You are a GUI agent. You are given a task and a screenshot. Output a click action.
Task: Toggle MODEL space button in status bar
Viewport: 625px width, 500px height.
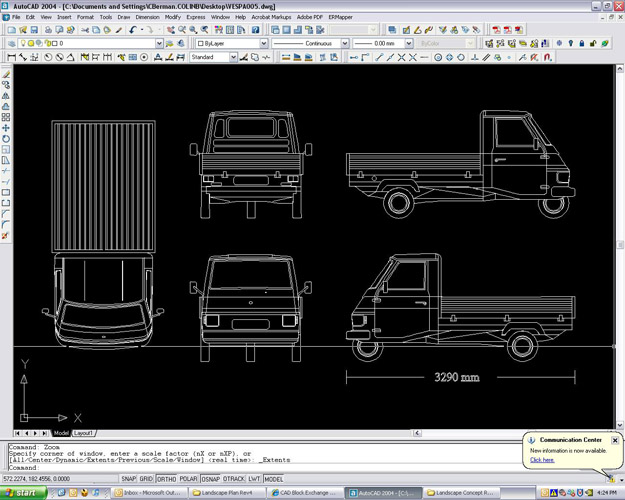pos(273,479)
